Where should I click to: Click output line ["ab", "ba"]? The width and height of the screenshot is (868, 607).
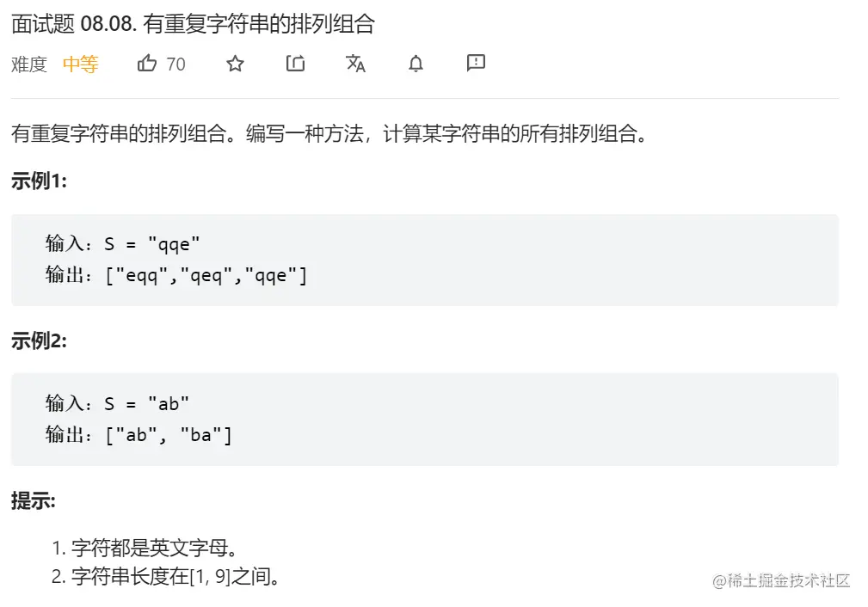click(139, 435)
